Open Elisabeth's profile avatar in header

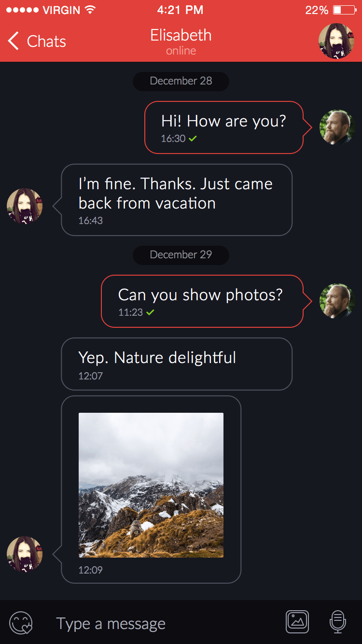click(336, 41)
